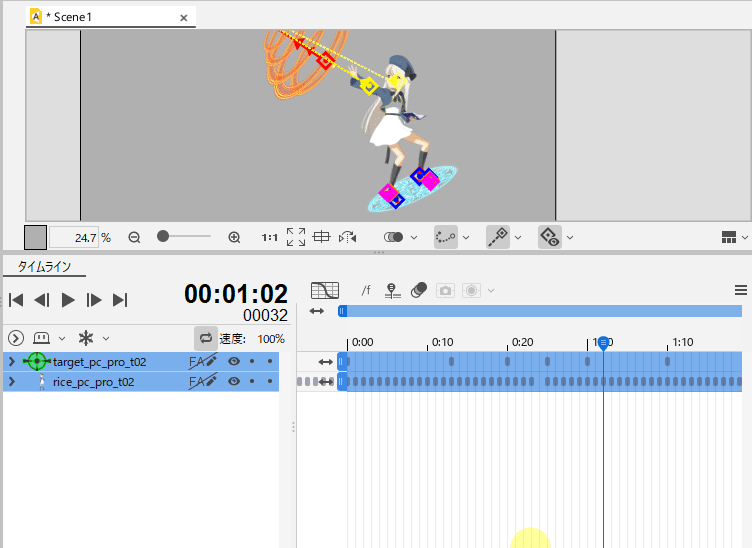752x548 pixels.
Task: Click the center view crosshair icon
Action: 321,237
